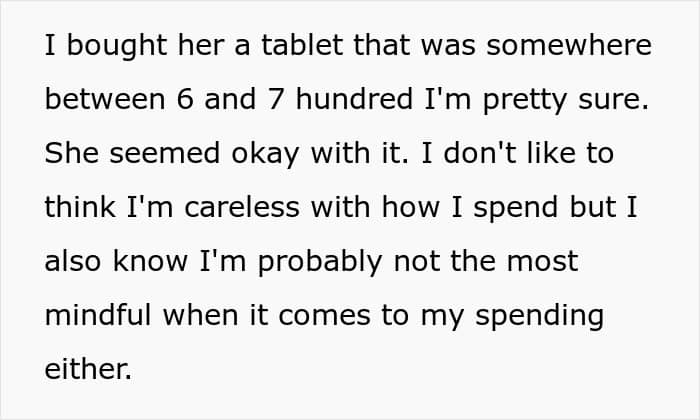Click the words "pretty sure"
The width and height of the screenshot is (700, 420).
[x=580, y=100]
